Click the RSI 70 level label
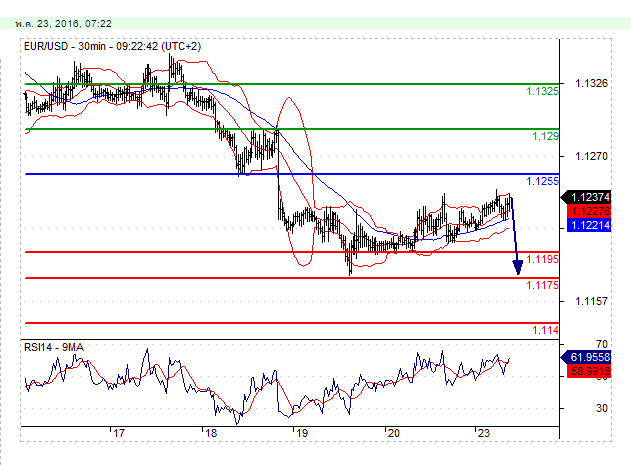Screen dimensions: 631x467 point(602,344)
